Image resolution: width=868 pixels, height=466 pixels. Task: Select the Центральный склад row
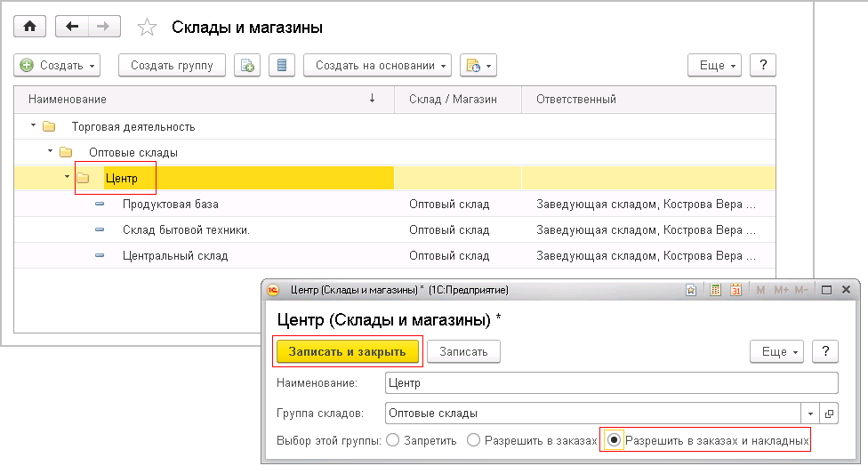[175, 256]
